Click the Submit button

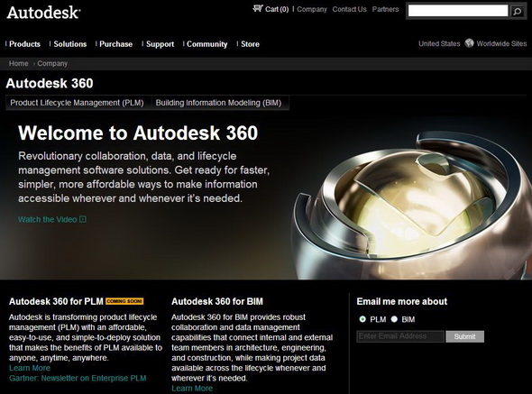464,336
